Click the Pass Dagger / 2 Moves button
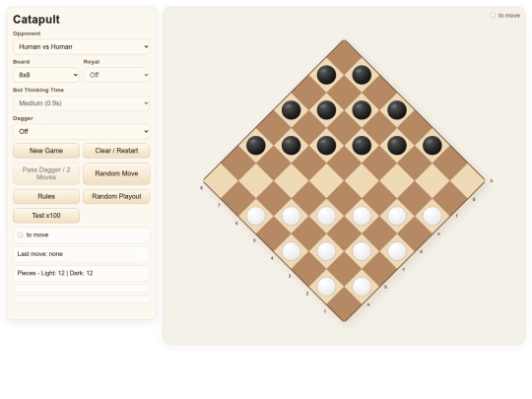The image size is (532, 399). coord(46,173)
